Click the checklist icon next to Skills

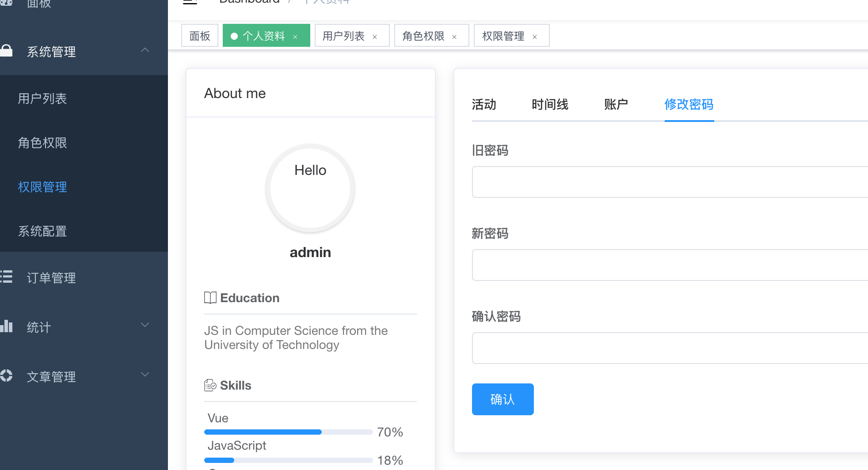coord(210,385)
